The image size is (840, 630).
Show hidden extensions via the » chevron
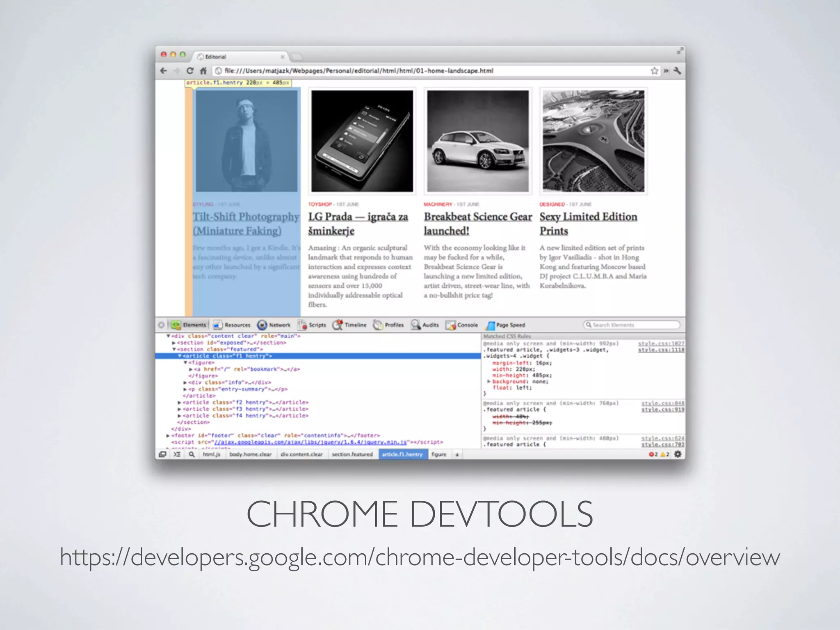click(x=666, y=71)
